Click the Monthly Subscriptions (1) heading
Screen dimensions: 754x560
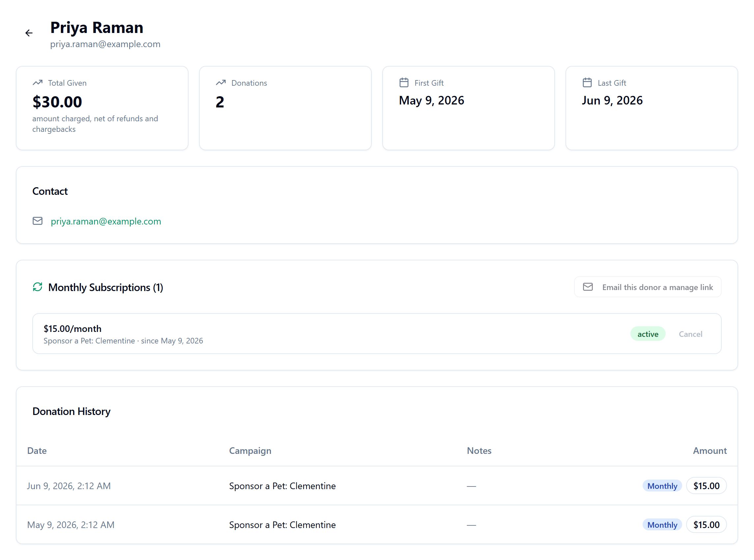coord(105,287)
